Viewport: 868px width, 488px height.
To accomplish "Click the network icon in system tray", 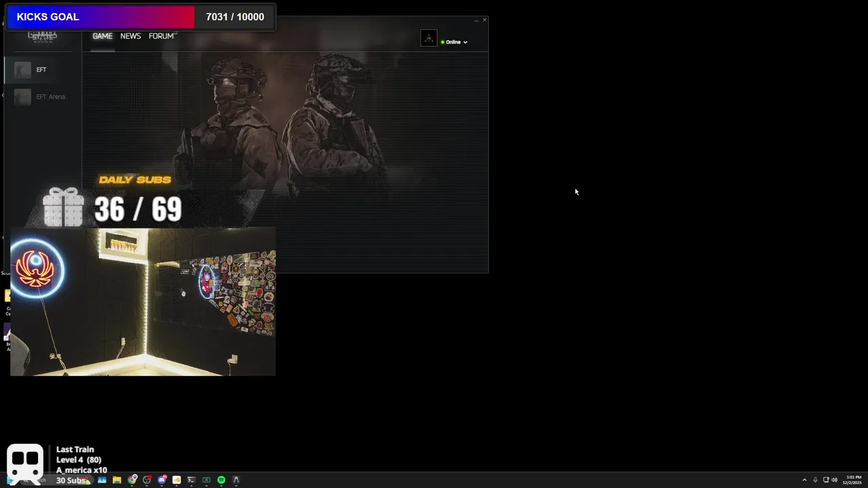I will [826, 480].
